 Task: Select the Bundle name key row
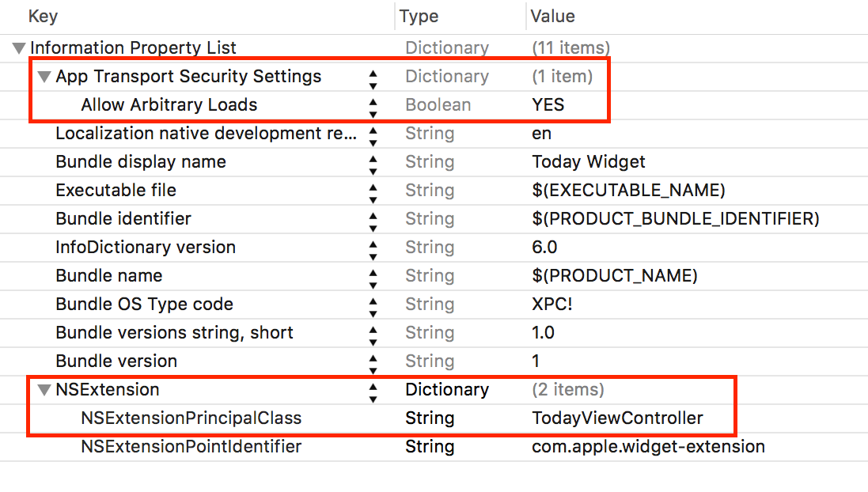click(x=108, y=276)
